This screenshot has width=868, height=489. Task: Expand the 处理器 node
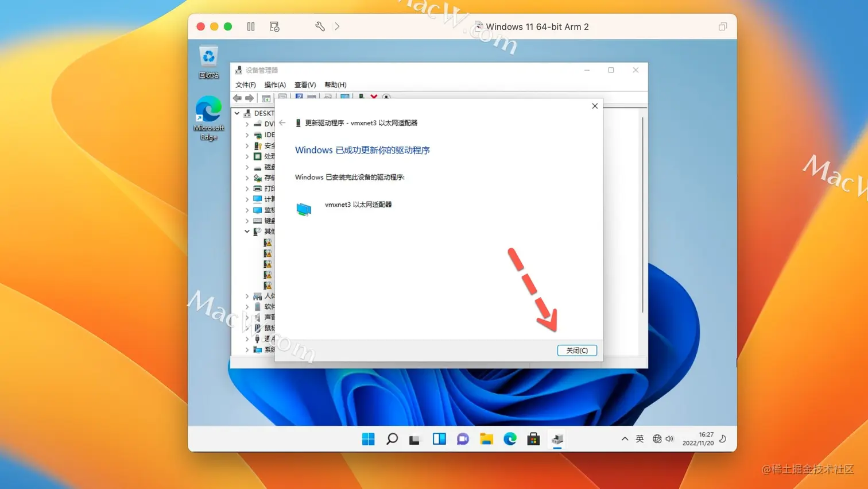(x=247, y=156)
